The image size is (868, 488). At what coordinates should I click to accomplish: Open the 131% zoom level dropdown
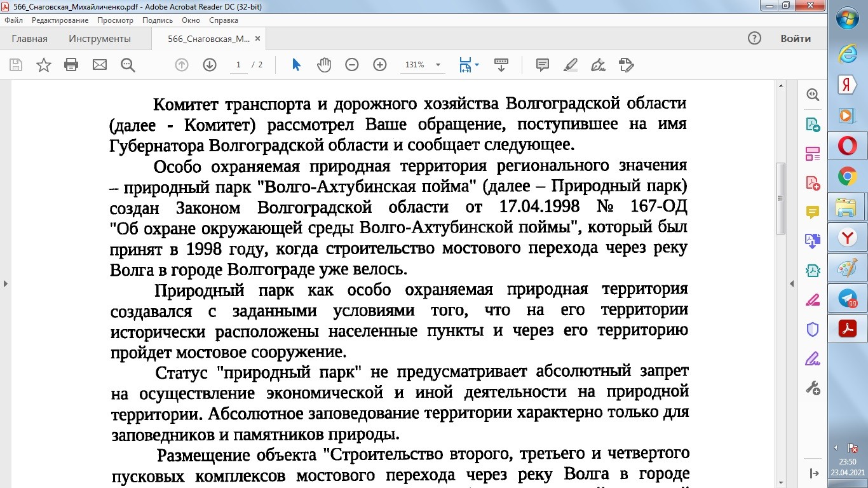click(438, 65)
